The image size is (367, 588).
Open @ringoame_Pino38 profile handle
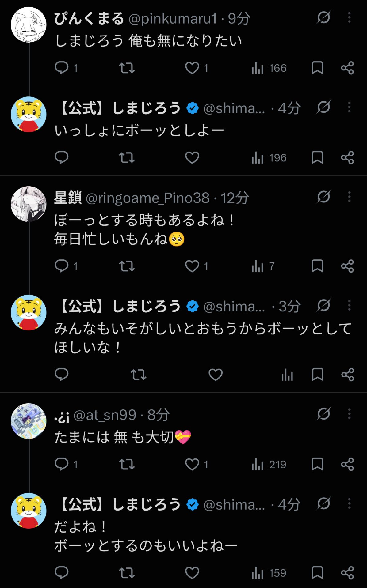click(147, 198)
